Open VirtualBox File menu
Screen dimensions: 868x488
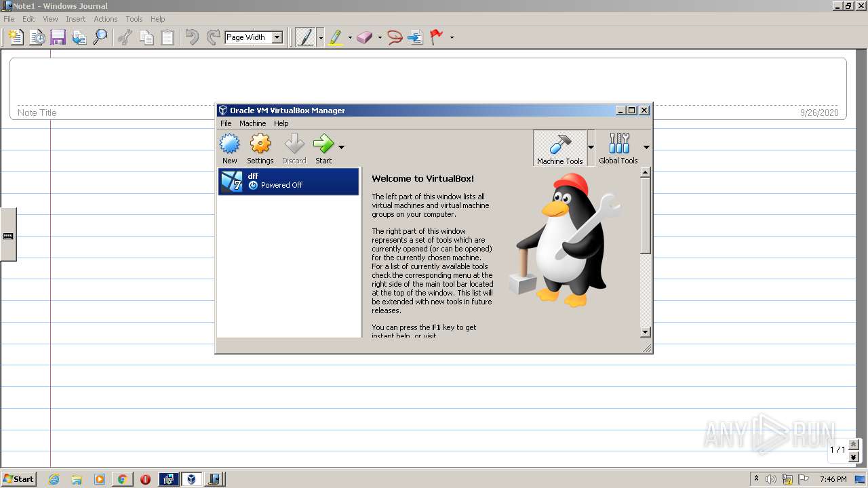[x=226, y=123]
